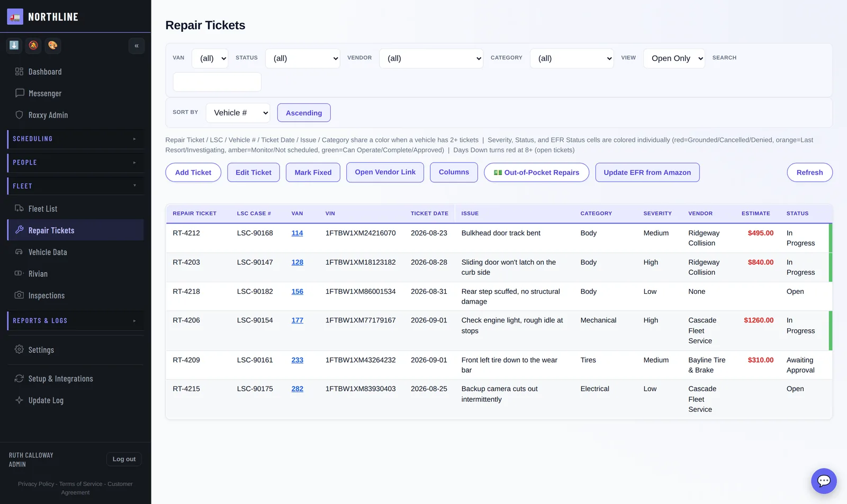Open Messenger from the sidebar
Viewport: 847px width, 504px height.
tap(76, 93)
